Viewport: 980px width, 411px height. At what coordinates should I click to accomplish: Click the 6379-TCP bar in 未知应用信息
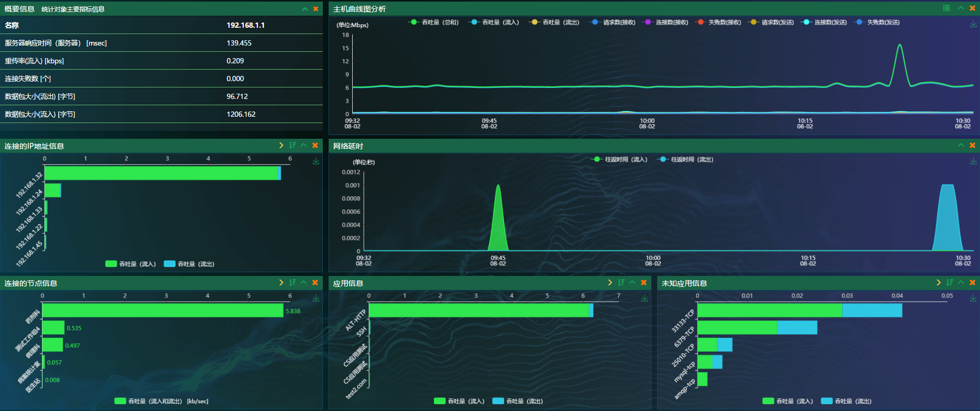click(757, 328)
